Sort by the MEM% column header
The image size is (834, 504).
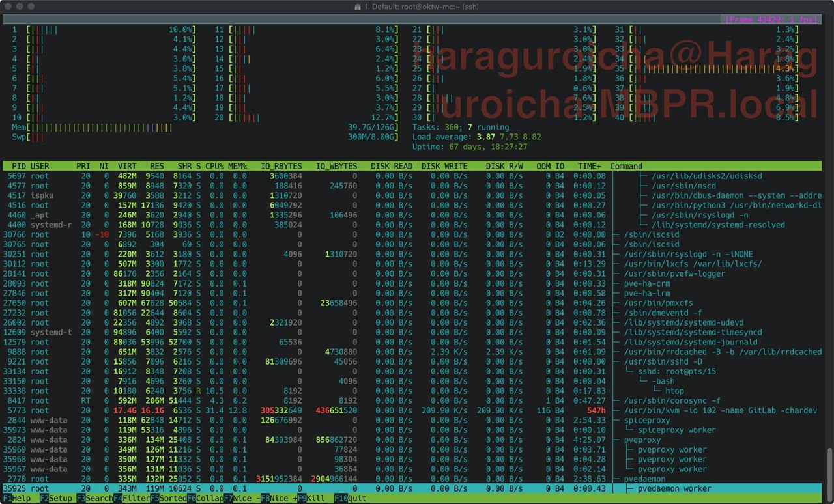point(237,166)
